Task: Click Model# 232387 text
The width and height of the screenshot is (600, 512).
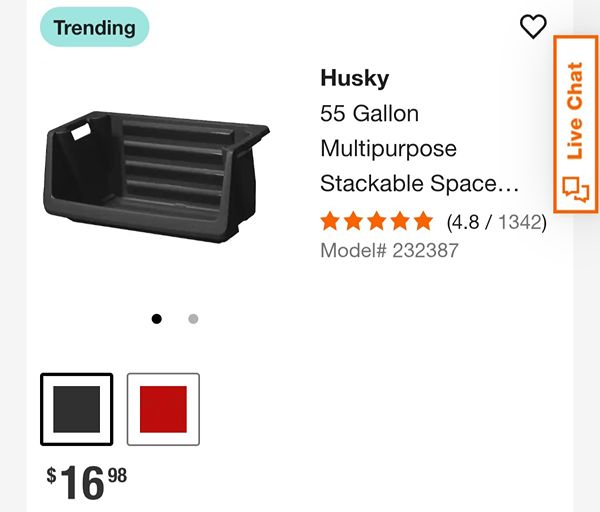Action: (x=389, y=251)
